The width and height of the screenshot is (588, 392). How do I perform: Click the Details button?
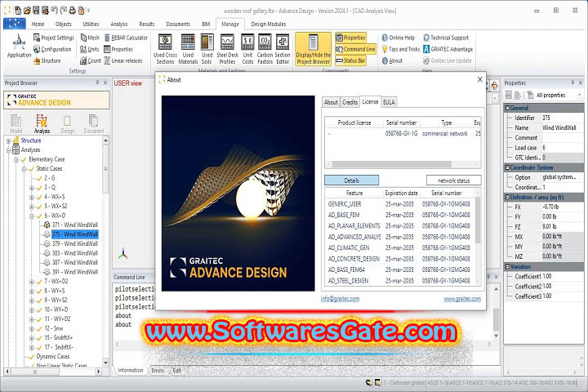tap(351, 180)
